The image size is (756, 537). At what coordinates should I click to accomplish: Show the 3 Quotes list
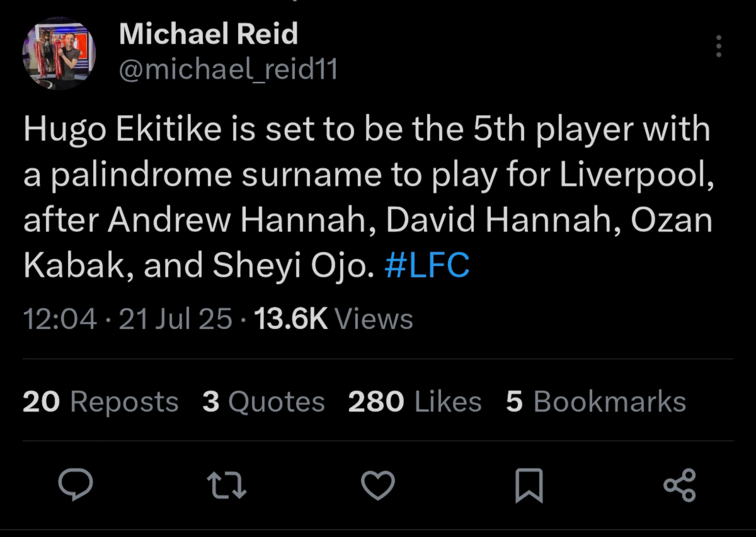pos(263,402)
